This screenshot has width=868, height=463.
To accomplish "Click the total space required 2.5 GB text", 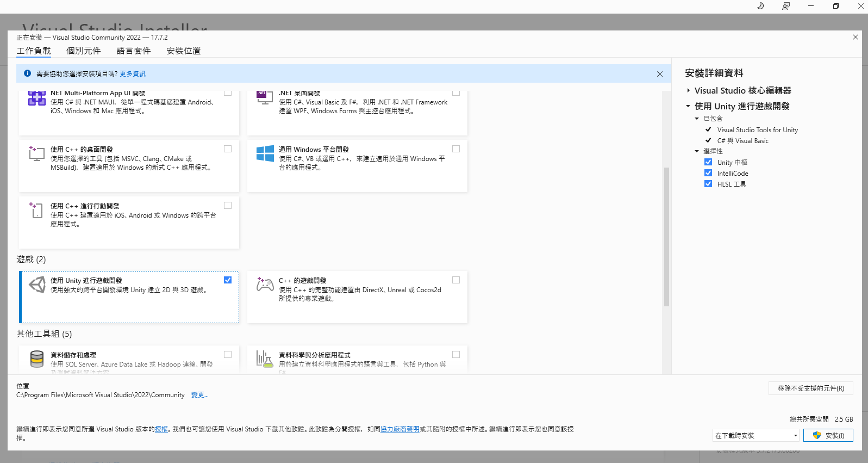I will (x=821, y=419).
